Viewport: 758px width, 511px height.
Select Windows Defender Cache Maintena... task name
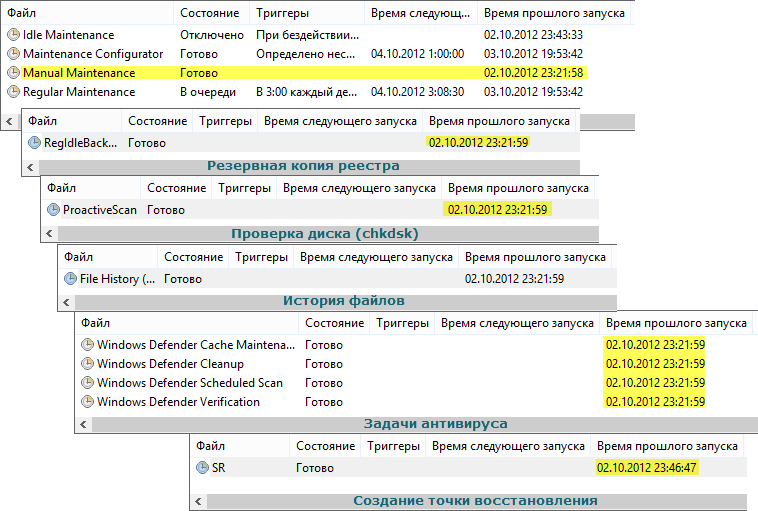pyautogui.click(x=196, y=345)
